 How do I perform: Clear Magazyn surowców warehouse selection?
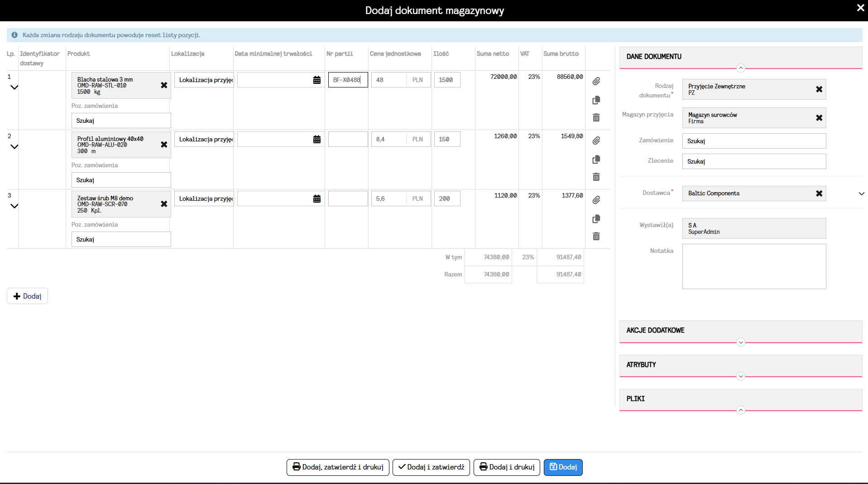[x=819, y=118]
